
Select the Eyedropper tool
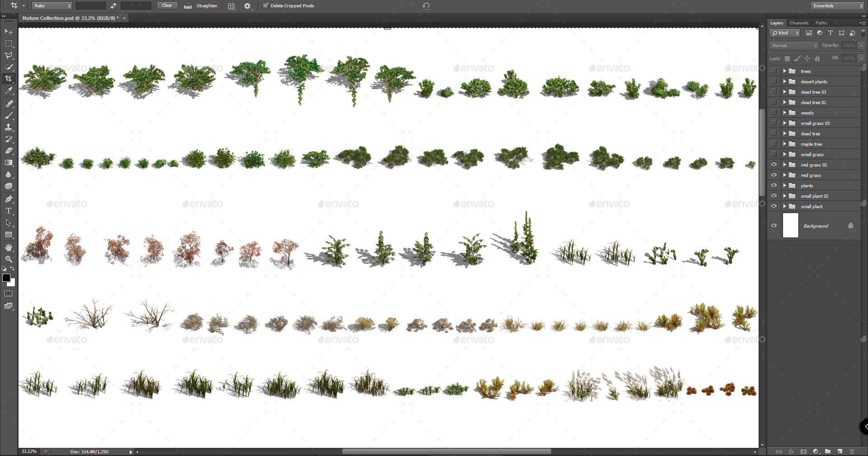tap(9, 90)
